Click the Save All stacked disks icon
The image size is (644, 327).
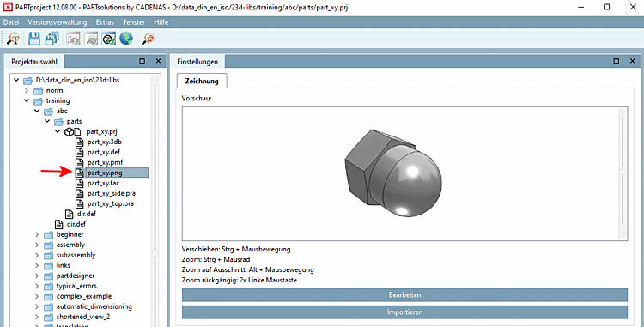click(x=52, y=39)
